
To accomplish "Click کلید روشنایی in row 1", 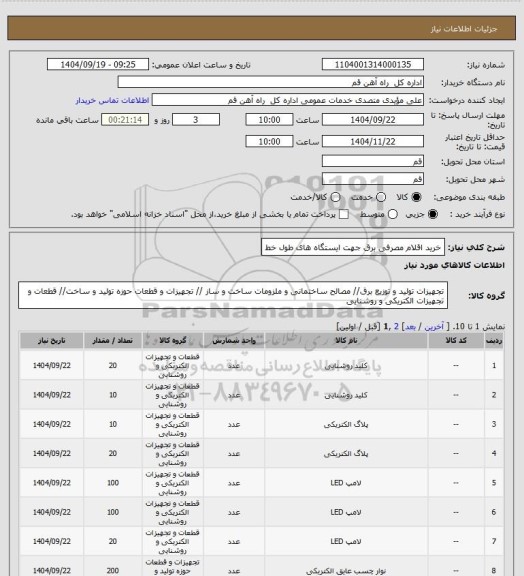I will pyautogui.click(x=346, y=366).
